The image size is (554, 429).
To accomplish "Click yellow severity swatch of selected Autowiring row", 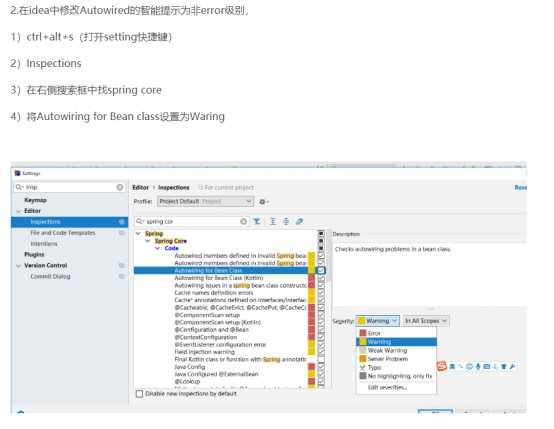I will point(312,270).
